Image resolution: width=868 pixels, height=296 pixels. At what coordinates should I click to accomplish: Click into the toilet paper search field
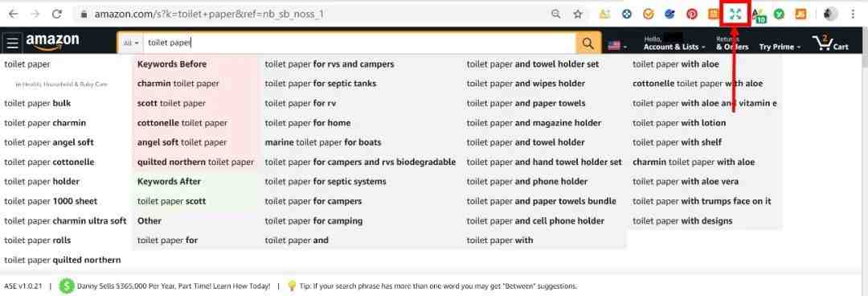click(359, 43)
